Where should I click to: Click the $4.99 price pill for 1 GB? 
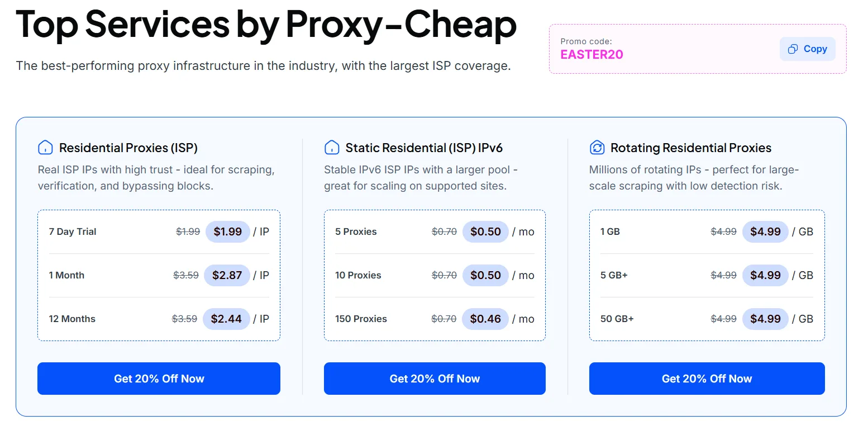tap(765, 231)
